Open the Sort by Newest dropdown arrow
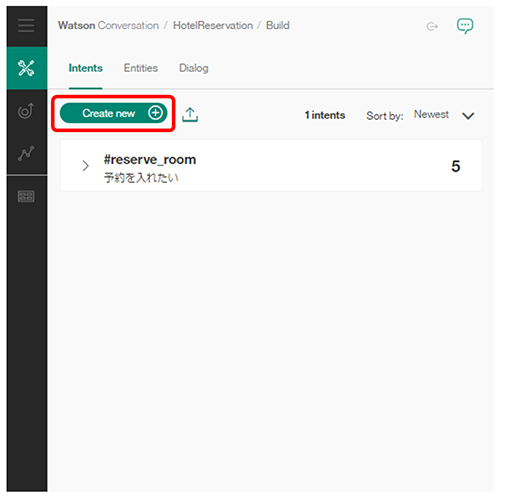This screenshot has height=500, width=512. [x=468, y=116]
